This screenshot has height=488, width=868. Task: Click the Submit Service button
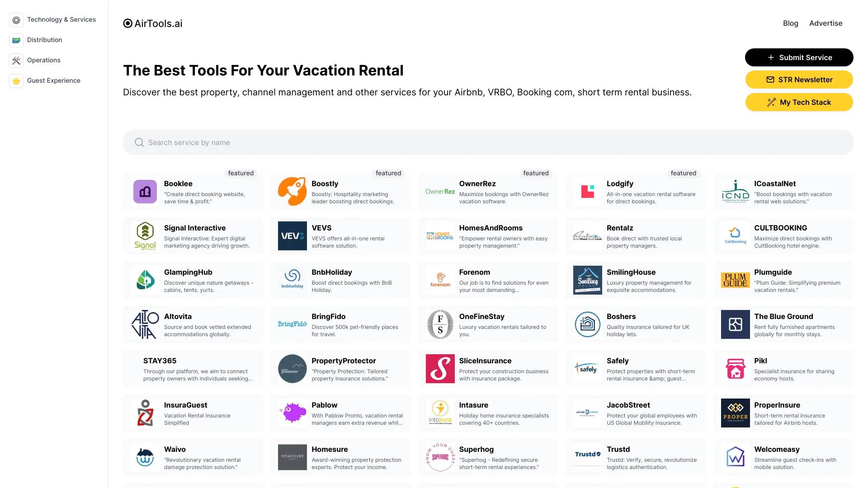tap(799, 57)
